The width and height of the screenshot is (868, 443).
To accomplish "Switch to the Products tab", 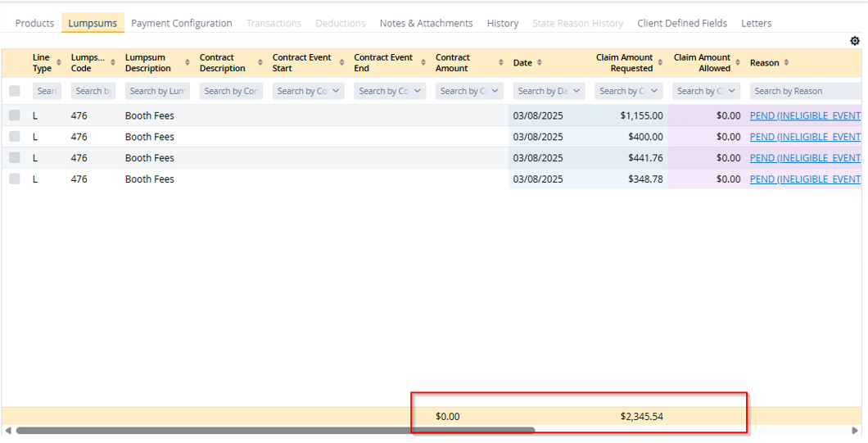I will pyautogui.click(x=34, y=23).
